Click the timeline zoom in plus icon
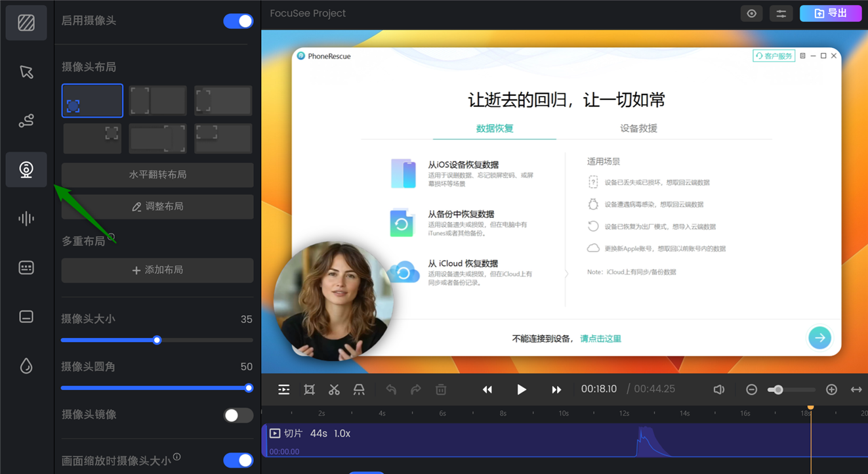Image resolution: width=868 pixels, height=474 pixels. tap(831, 389)
